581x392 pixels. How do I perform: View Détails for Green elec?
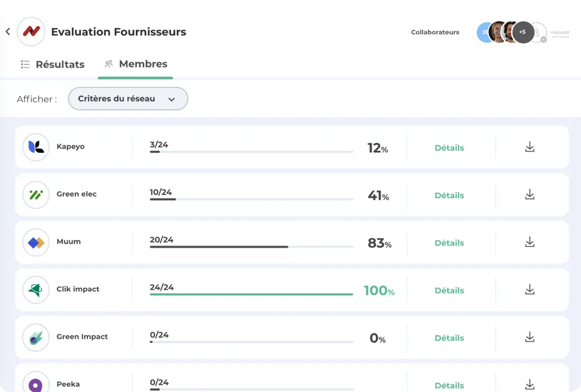(449, 195)
